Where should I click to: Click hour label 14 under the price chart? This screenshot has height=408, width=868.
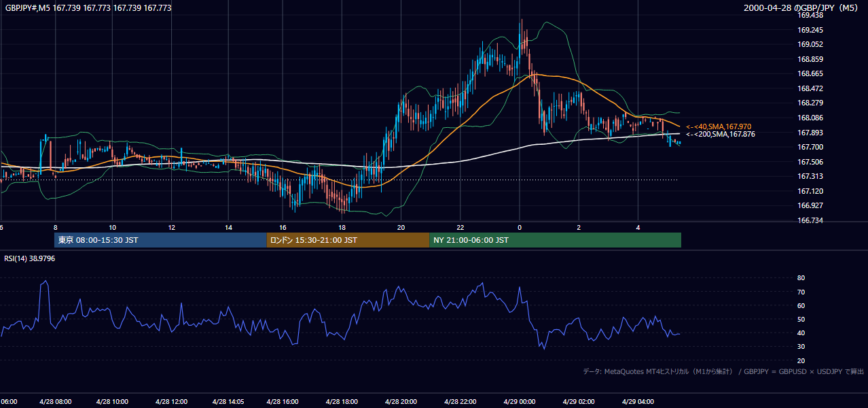[x=229, y=227]
